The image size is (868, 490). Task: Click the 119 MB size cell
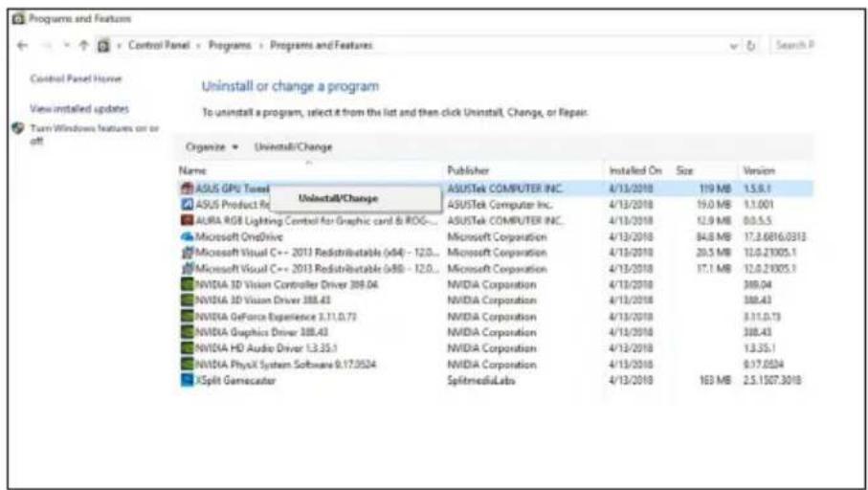(715, 189)
